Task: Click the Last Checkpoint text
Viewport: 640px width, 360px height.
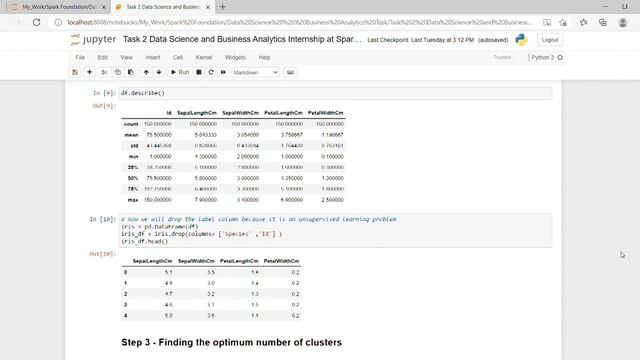Action: (420, 40)
